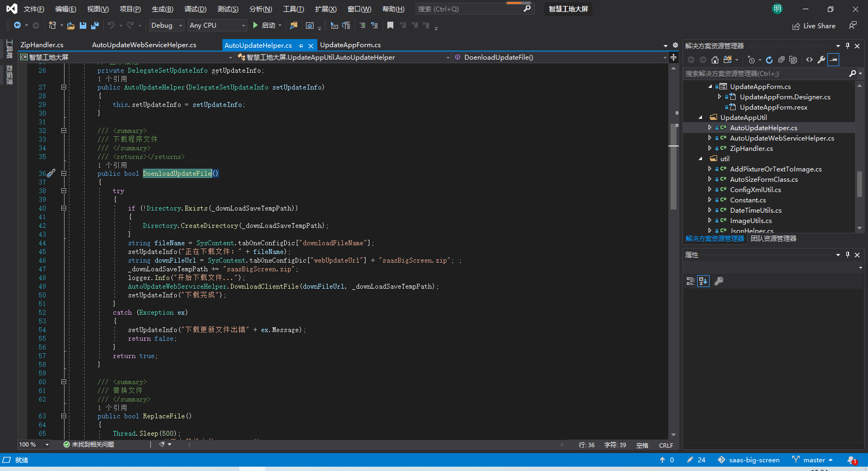Switch to AutoUpdateWebServiceHelper.cs tab
The width and height of the screenshot is (868, 471).
pyautogui.click(x=144, y=45)
